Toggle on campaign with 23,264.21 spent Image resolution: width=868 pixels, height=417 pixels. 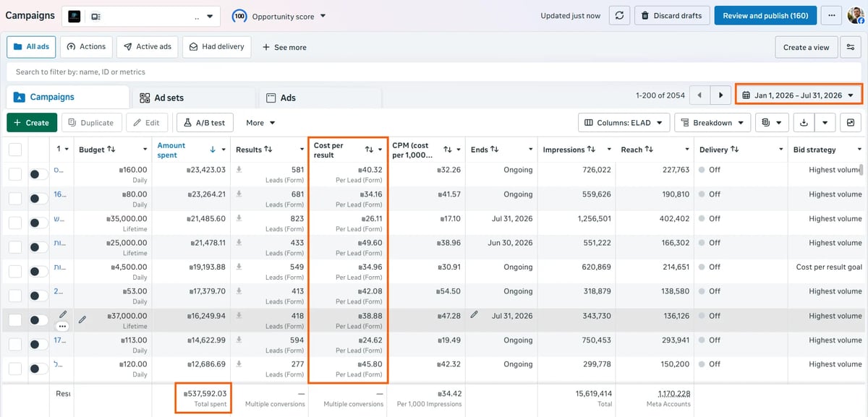pos(38,199)
